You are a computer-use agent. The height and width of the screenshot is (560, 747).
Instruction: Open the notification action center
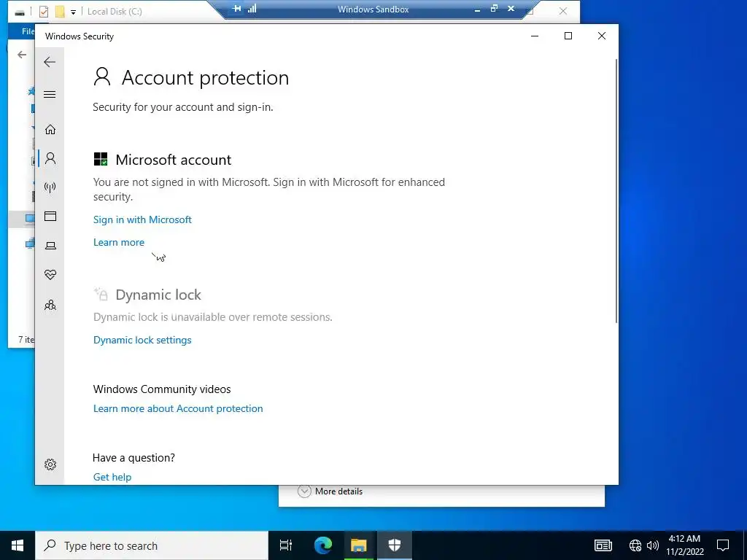723,545
